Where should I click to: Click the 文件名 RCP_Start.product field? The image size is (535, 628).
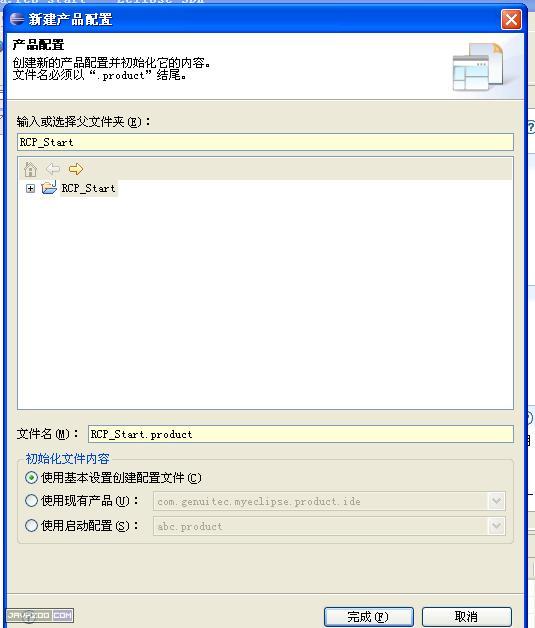(300, 434)
